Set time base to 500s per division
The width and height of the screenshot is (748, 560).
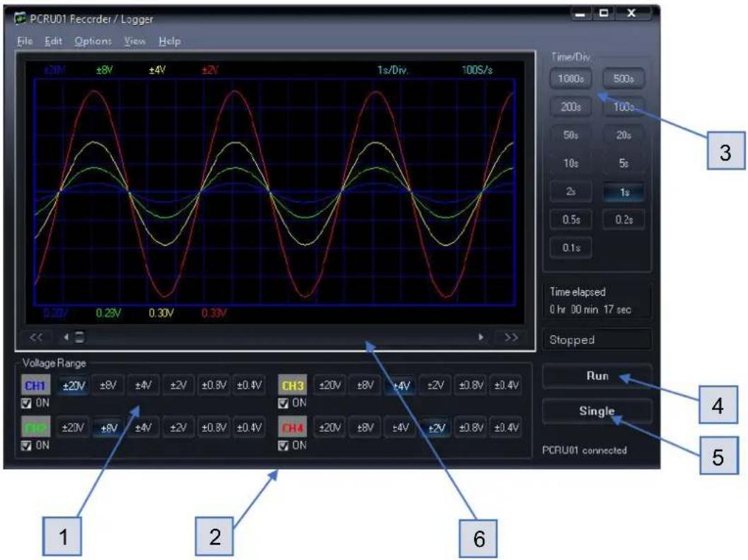[623, 78]
